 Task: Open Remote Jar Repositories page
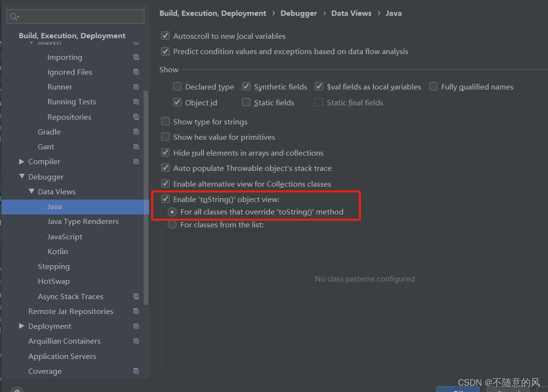click(71, 311)
